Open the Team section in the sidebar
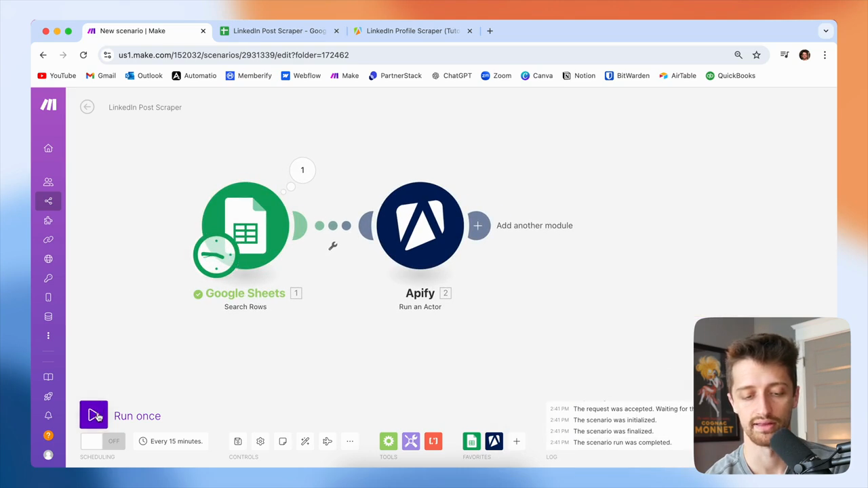The image size is (868, 488). [x=48, y=182]
